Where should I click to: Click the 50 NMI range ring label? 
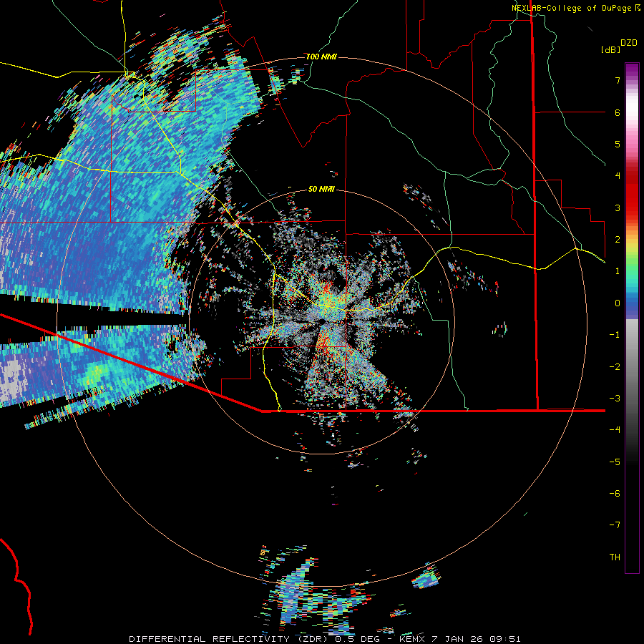tap(321, 189)
